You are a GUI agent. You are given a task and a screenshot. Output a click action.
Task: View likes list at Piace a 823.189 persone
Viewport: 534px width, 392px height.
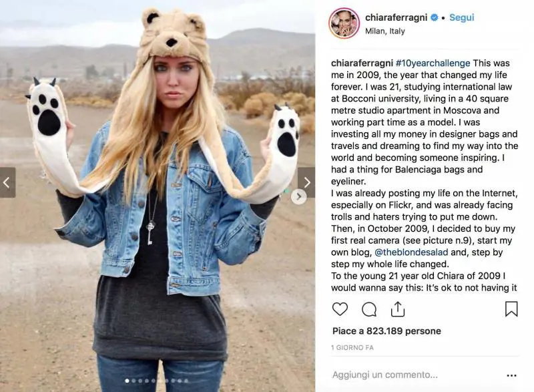[386, 331]
